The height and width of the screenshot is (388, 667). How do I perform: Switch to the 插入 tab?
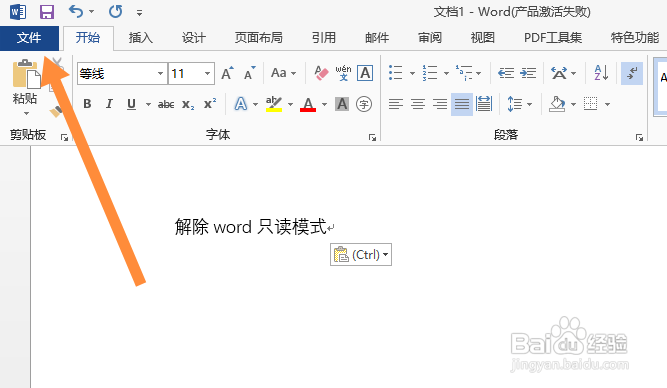(141, 38)
